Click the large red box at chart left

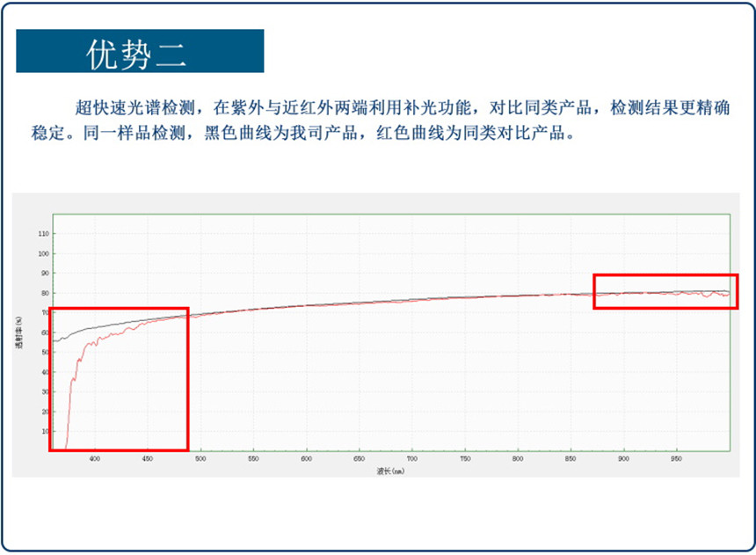[120, 379]
